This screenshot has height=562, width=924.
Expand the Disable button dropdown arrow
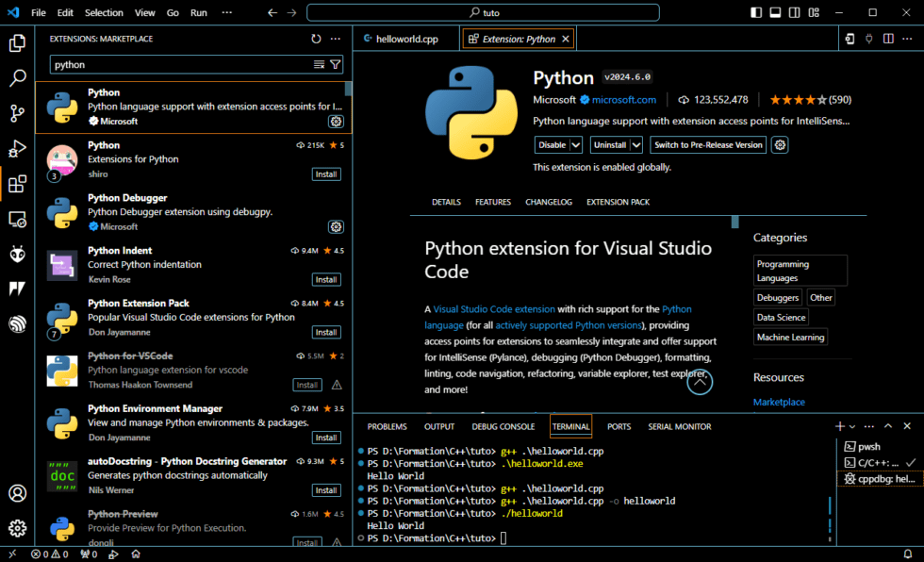(x=576, y=145)
